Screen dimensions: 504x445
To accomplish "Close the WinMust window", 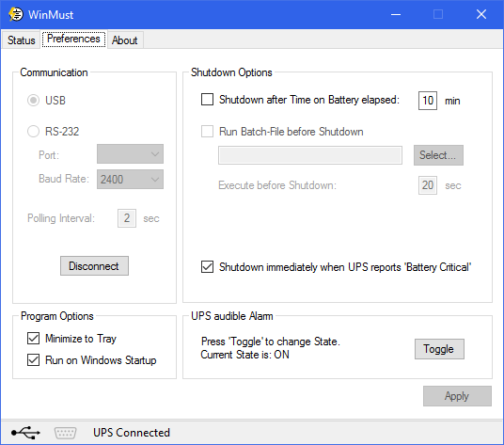I will click(481, 14).
